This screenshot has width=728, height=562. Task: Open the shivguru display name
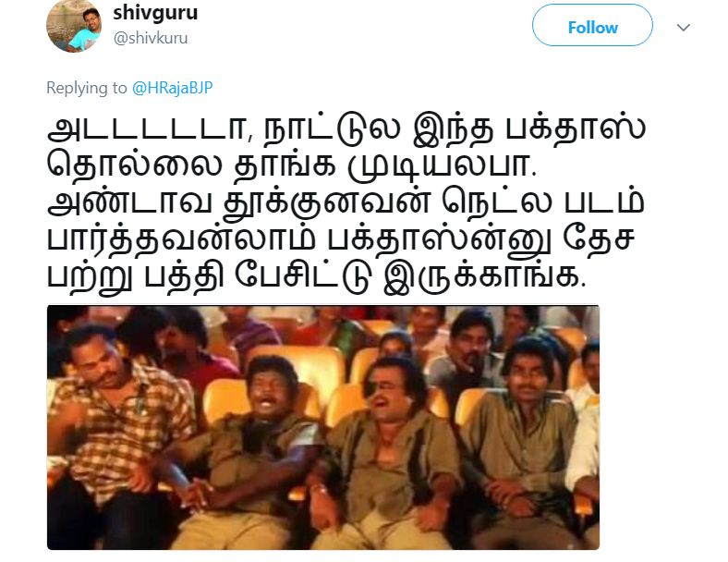pyautogui.click(x=155, y=13)
